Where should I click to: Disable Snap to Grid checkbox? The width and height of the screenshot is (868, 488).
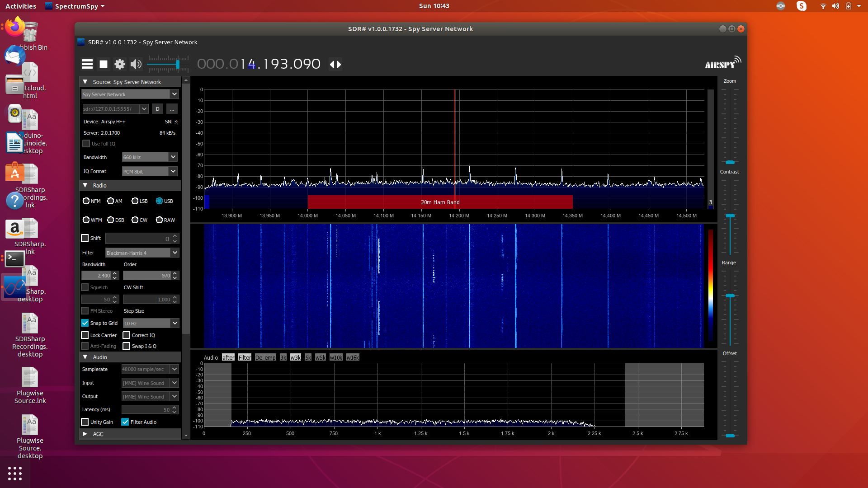[x=85, y=323]
